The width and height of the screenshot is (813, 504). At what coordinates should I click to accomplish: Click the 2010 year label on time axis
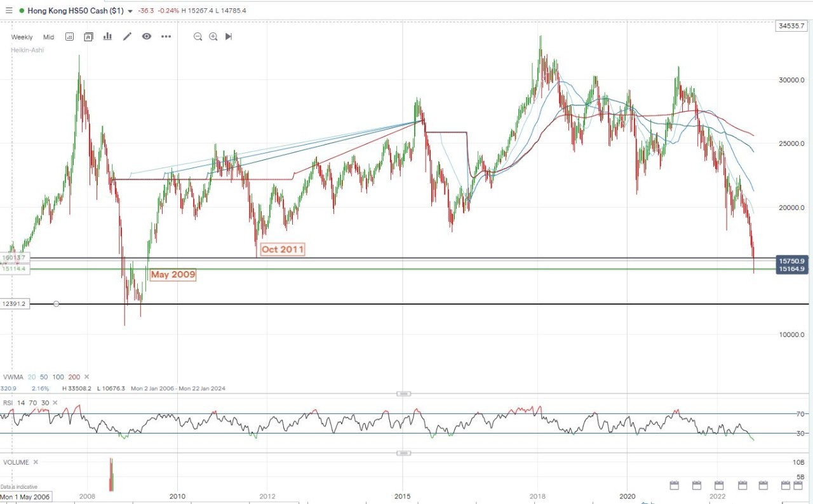coord(177,496)
